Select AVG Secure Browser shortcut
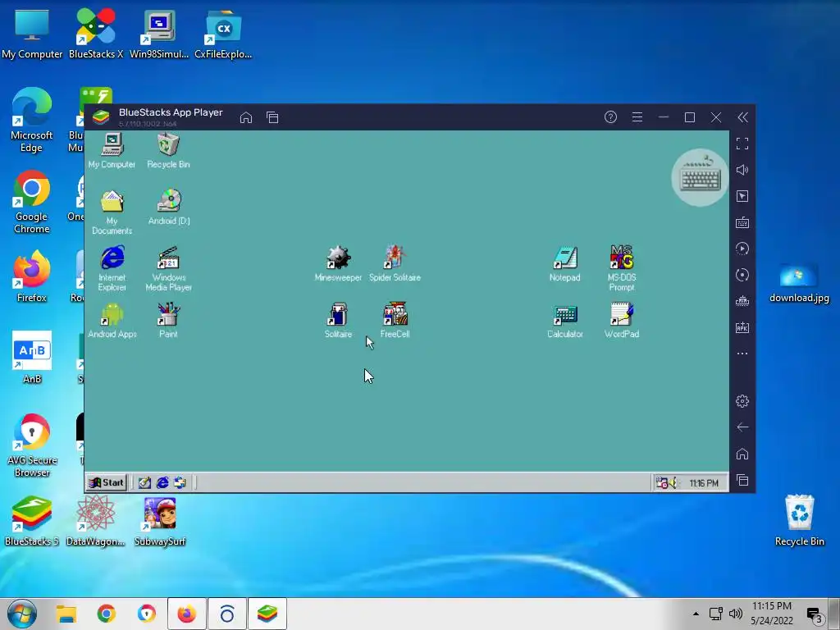Viewport: 840px width, 630px height. (x=32, y=445)
